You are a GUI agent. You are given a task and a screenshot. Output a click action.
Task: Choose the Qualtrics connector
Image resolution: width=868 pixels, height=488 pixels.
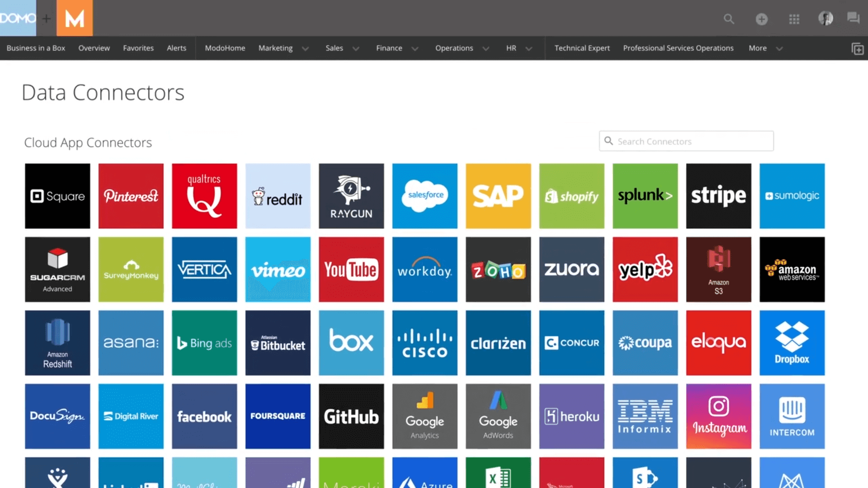[x=204, y=196]
